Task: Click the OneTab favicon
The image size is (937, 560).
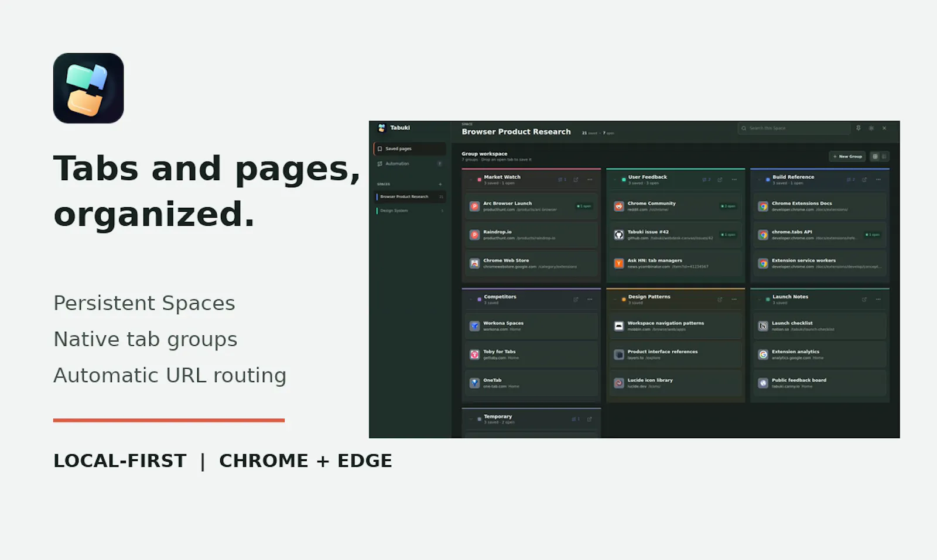Action: click(475, 383)
